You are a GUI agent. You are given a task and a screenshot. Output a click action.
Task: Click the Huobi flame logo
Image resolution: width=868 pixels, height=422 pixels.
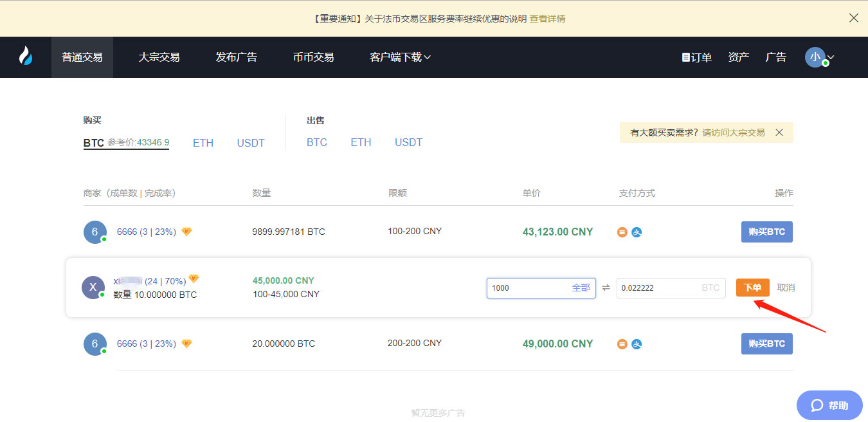point(26,57)
